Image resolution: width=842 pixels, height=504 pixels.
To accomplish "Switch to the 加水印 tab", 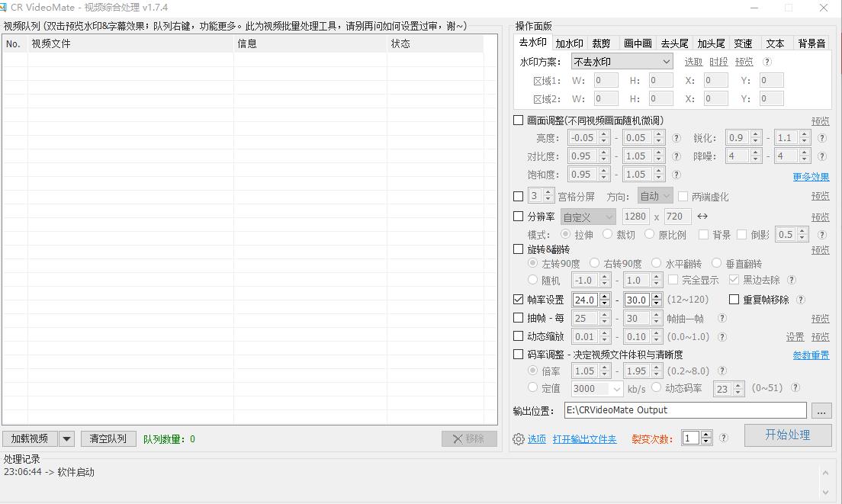I will pos(569,43).
